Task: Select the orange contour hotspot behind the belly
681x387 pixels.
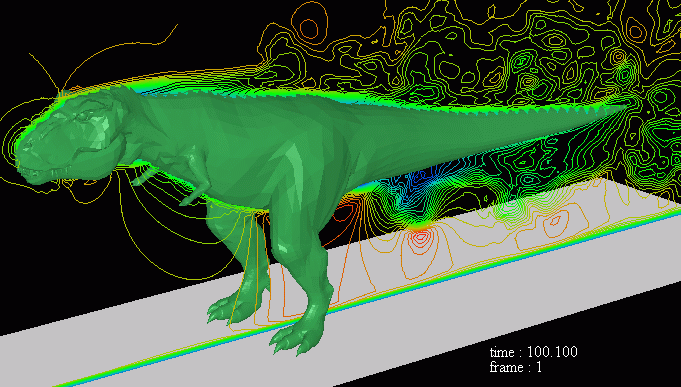Action: point(346,213)
